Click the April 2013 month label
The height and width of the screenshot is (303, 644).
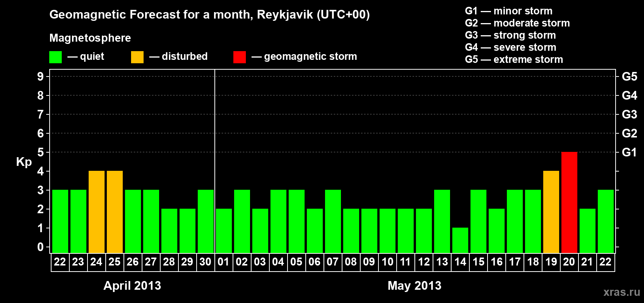coord(132,286)
